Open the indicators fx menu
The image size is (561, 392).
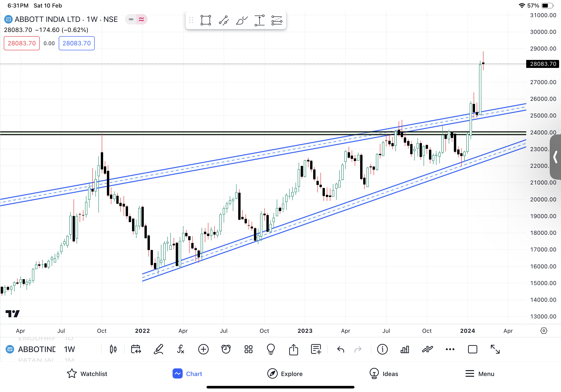181,349
